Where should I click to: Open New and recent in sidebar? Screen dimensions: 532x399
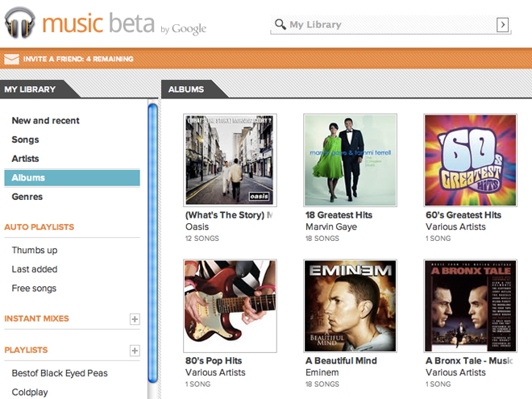click(45, 120)
